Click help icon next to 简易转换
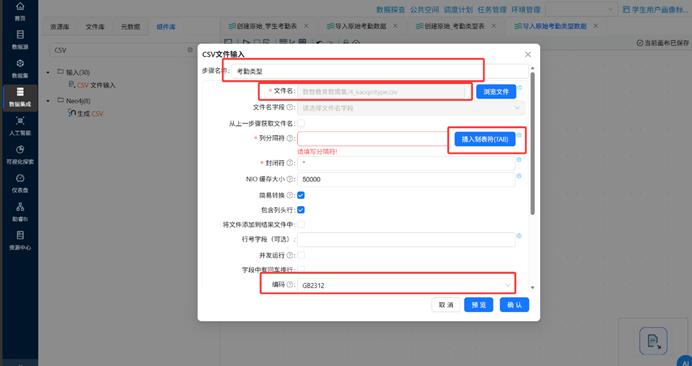 click(x=290, y=195)
